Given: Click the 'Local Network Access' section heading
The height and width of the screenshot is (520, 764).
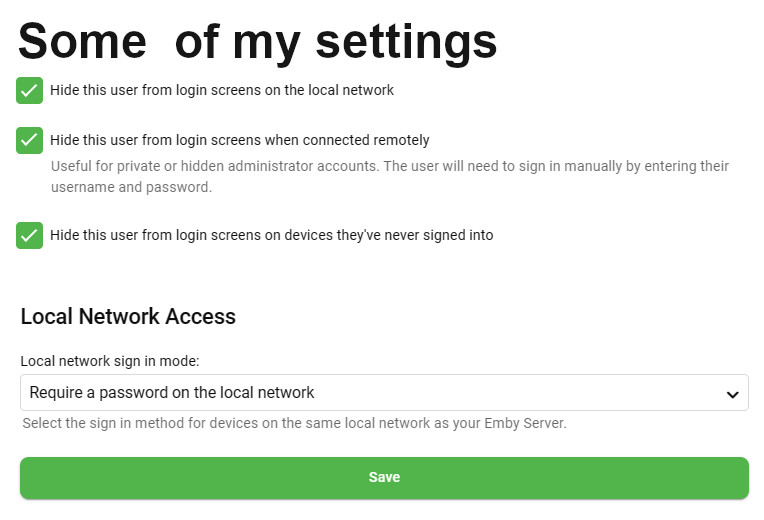Looking at the screenshot, I should tap(128, 317).
